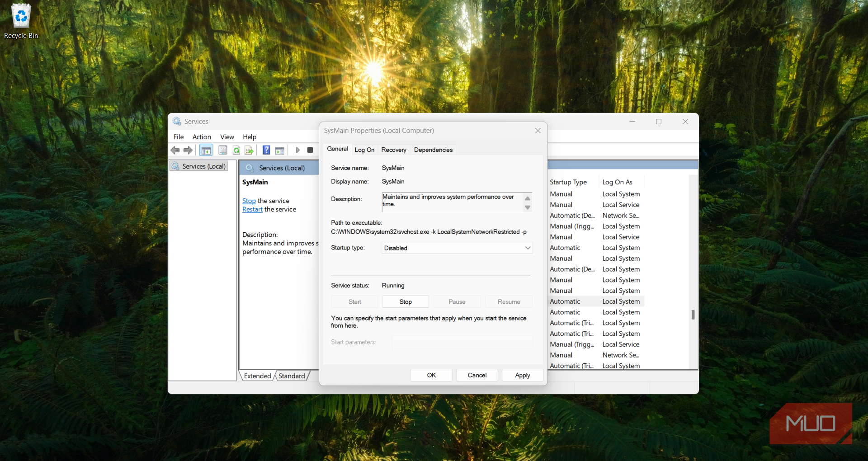The height and width of the screenshot is (461, 868).
Task: Open the File menu
Action: pyautogui.click(x=179, y=137)
